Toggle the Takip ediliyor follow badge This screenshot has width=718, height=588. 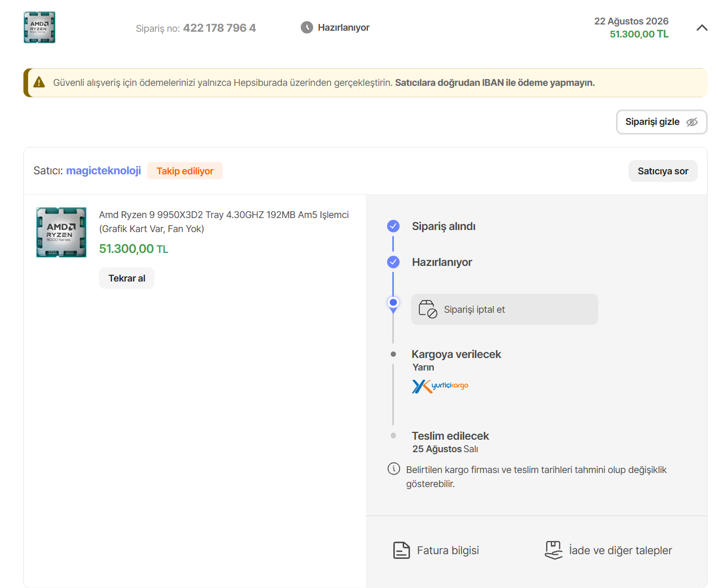[185, 171]
